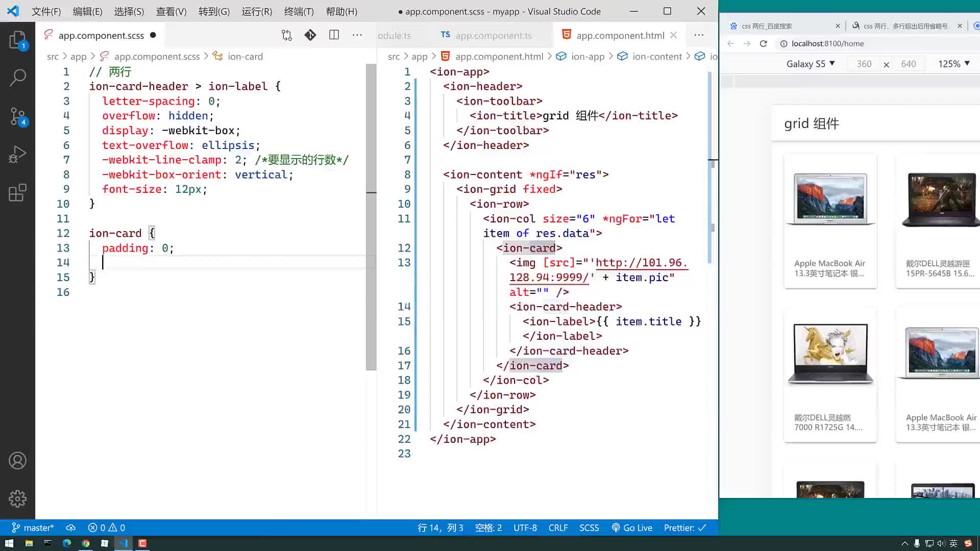Click the VS Code logo icon
Viewport: 980px width, 551px height.
click(13, 11)
